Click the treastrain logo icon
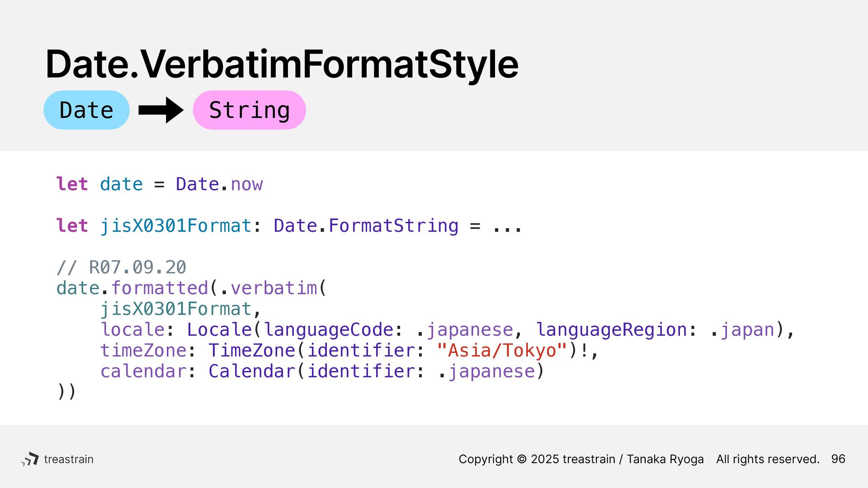This screenshot has width=868, height=488. [30, 459]
